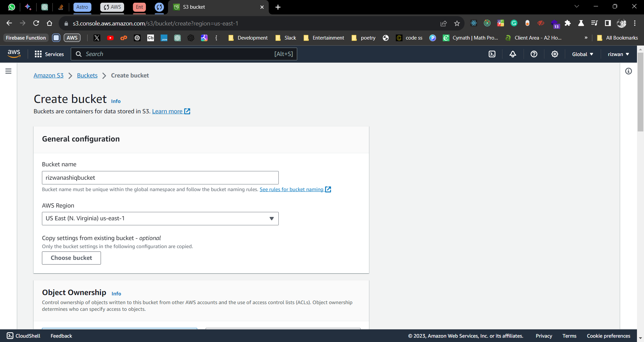
Task: Reload the page
Action: (36, 23)
